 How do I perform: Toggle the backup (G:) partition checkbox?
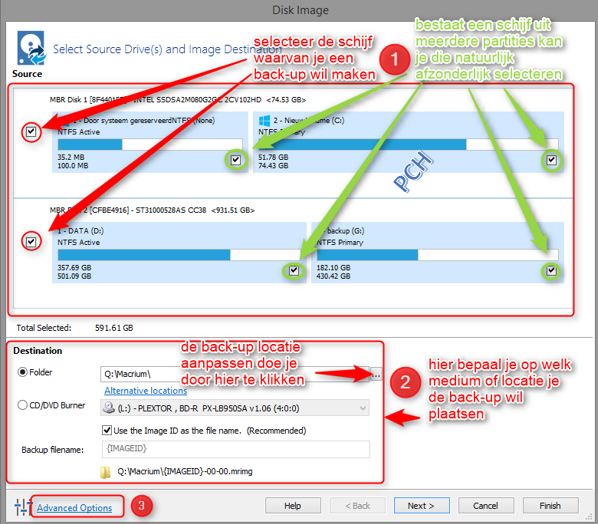(x=551, y=271)
